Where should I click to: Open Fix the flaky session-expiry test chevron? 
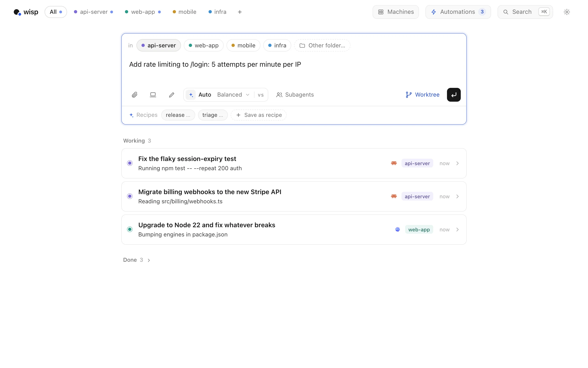click(457, 163)
